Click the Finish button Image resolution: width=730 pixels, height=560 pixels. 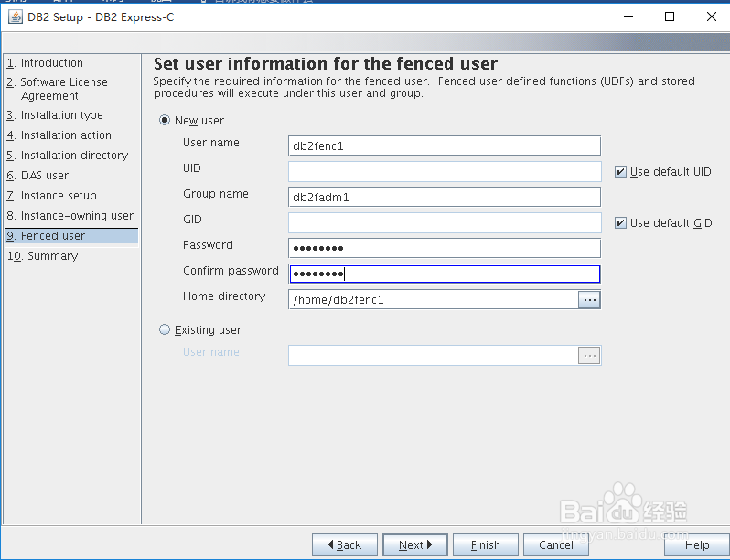pyautogui.click(x=486, y=544)
